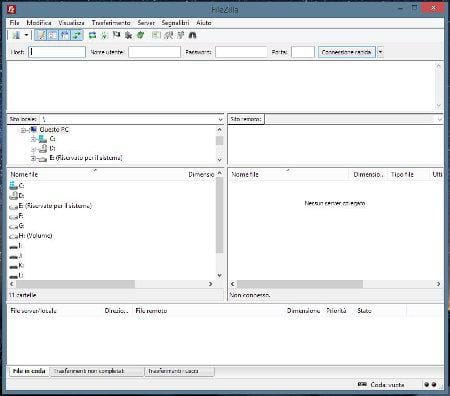The image size is (450, 396).
Task: Click the FileZilla logo in the title bar
Action: 11,9
